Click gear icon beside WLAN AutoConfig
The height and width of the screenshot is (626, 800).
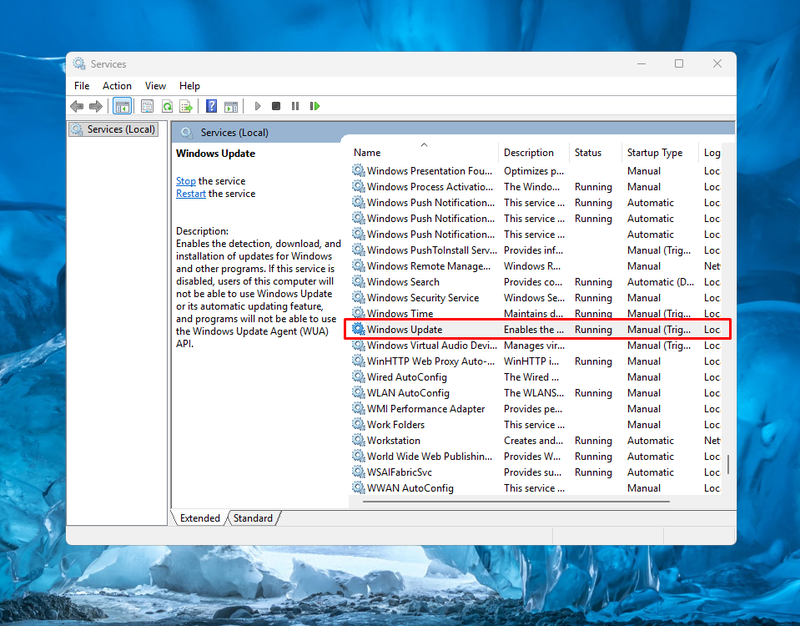[359, 392]
